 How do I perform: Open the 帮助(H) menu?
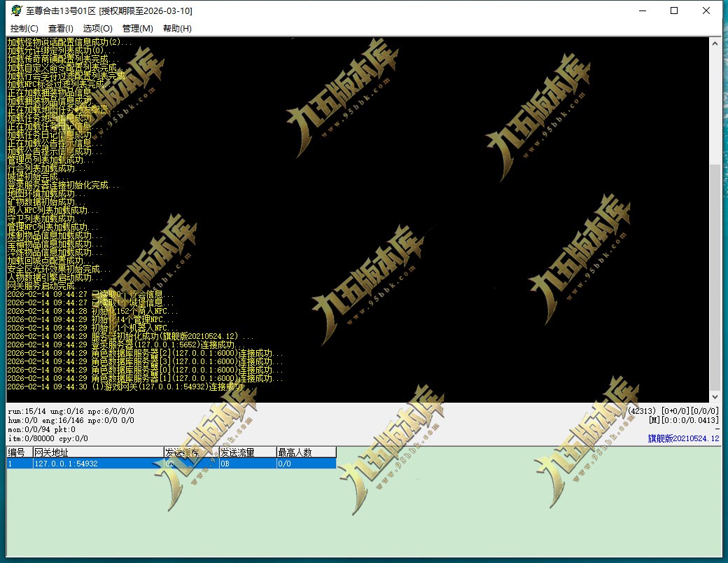[x=177, y=28]
